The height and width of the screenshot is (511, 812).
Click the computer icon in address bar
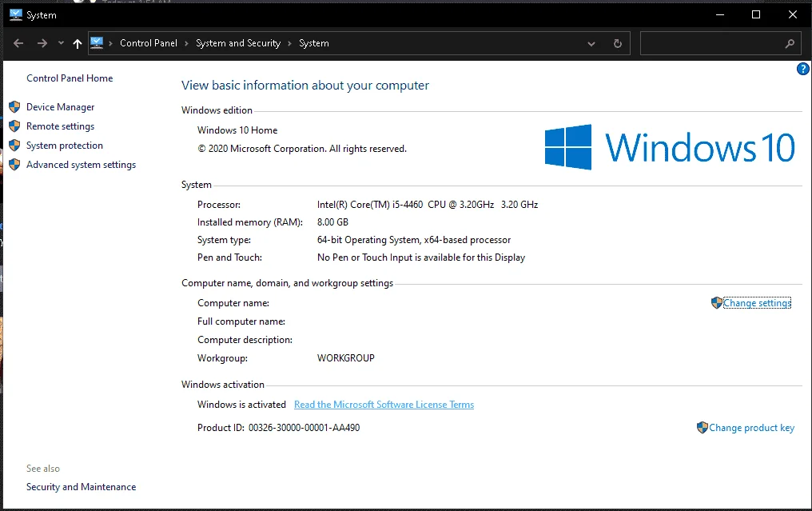coord(97,43)
